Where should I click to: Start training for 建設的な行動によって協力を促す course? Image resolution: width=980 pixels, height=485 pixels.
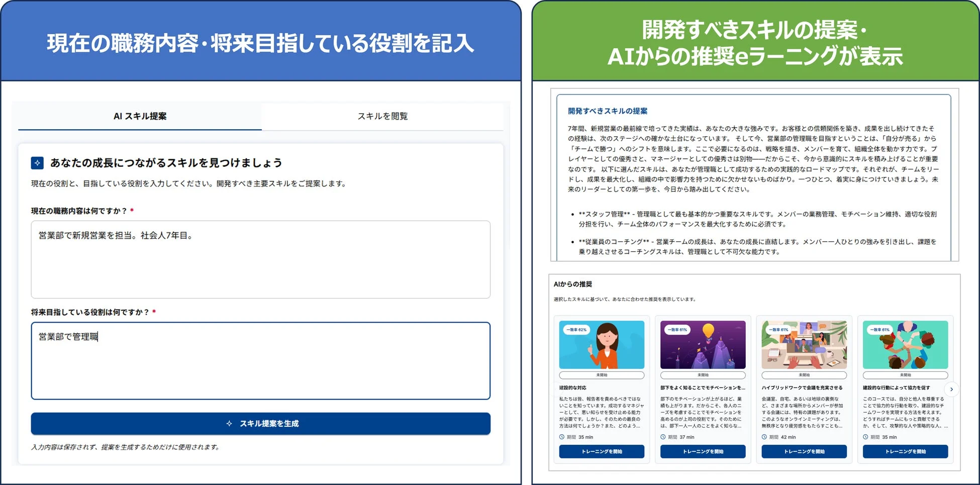(x=905, y=451)
